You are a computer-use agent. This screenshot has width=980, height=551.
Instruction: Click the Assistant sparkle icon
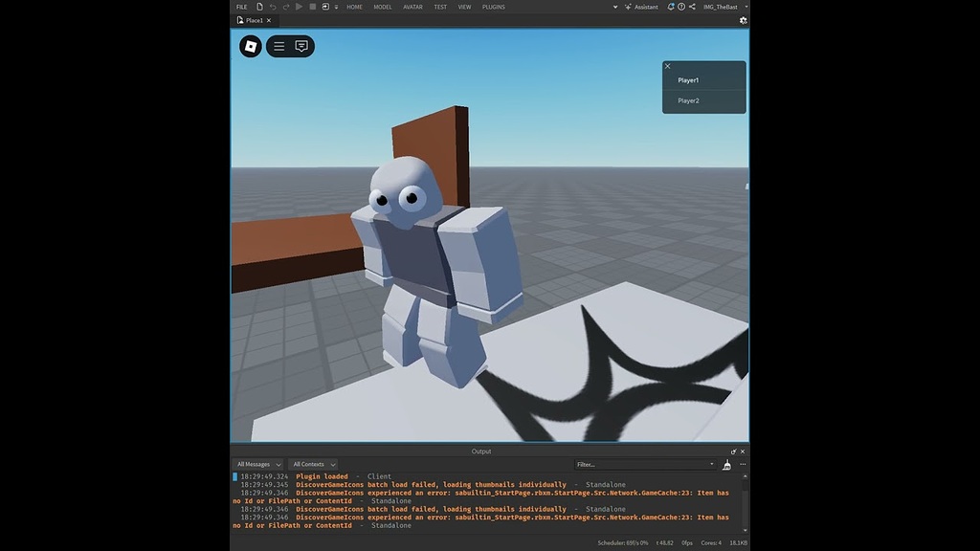627,7
